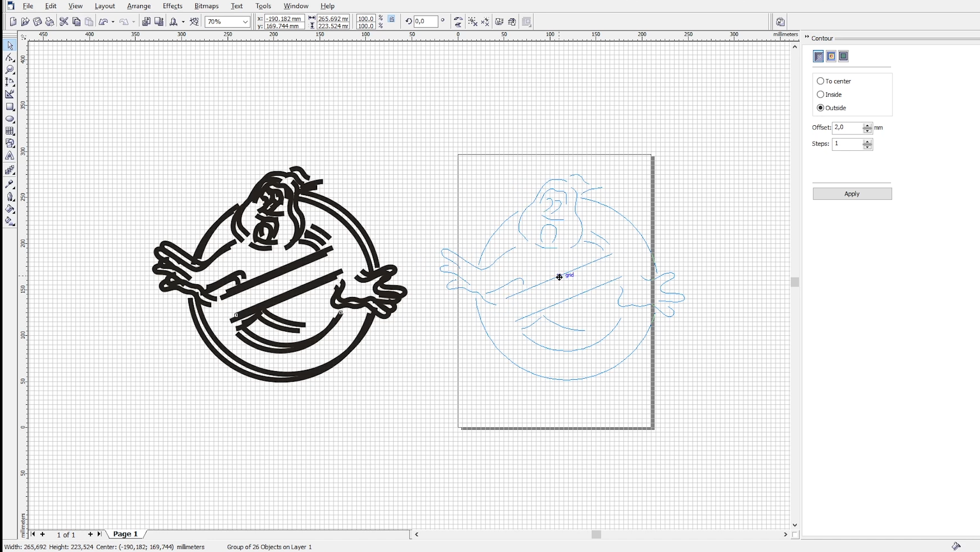Click the Export icon
The image size is (980, 552).
click(x=159, y=21)
